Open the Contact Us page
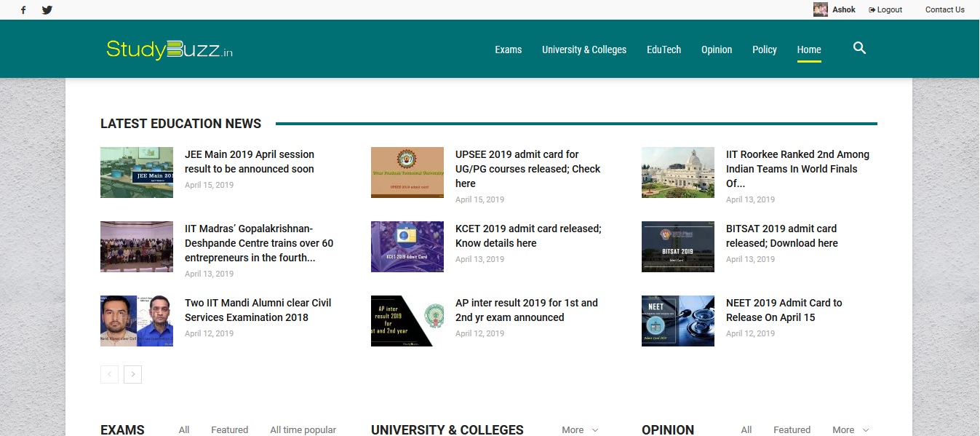Image resolution: width=980 pixels, height=436 pixels. (945, 9)
